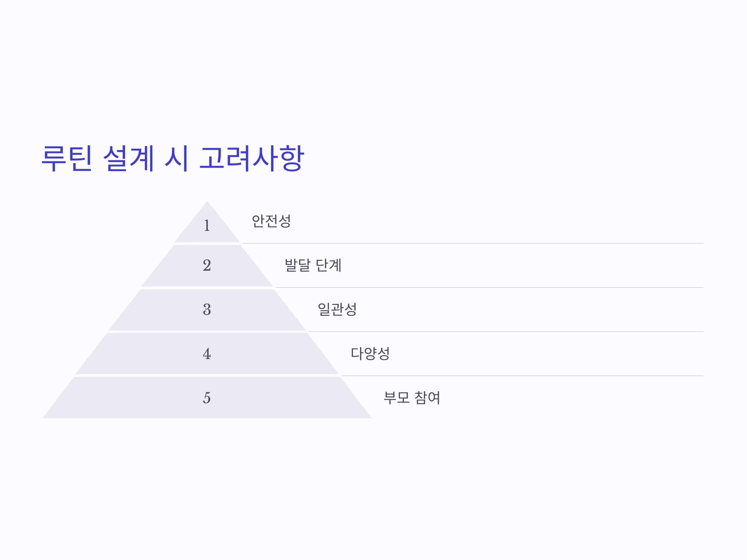Click divider line below 안전성
Screen dimensions: 747x560
click(x=473, y=243)
